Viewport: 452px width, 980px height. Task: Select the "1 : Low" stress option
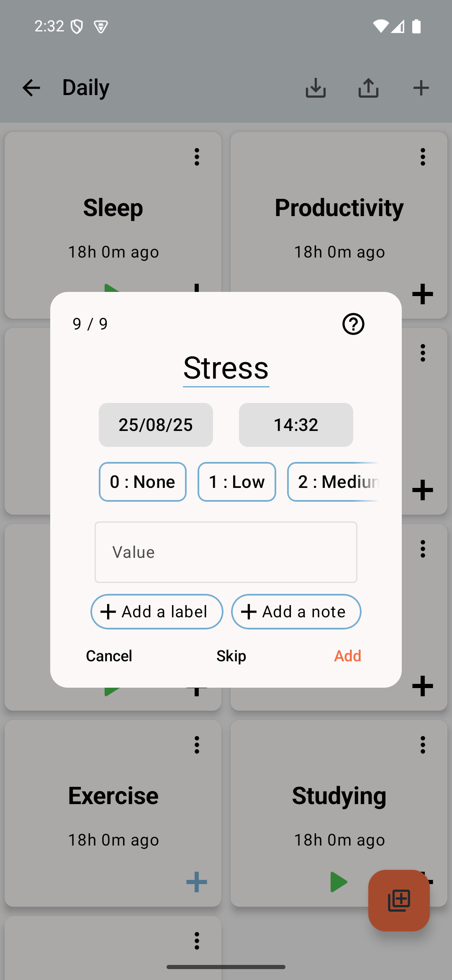coord(237,482)
